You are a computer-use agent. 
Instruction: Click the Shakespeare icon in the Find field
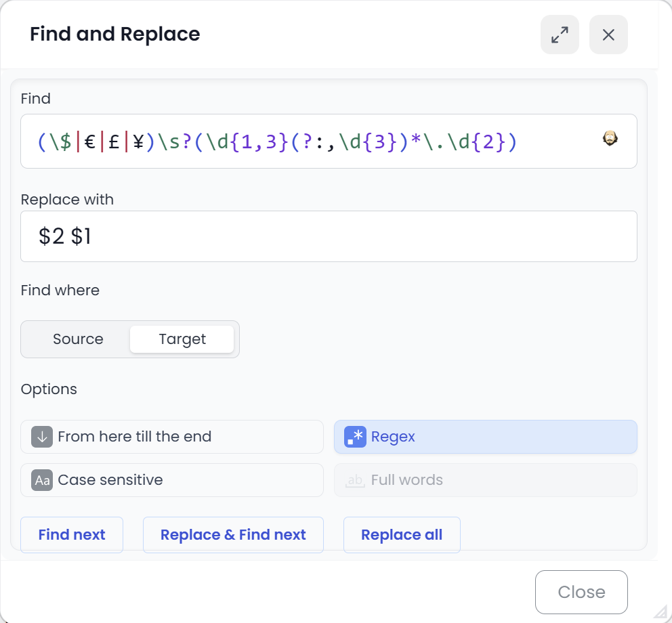[609, 137]
